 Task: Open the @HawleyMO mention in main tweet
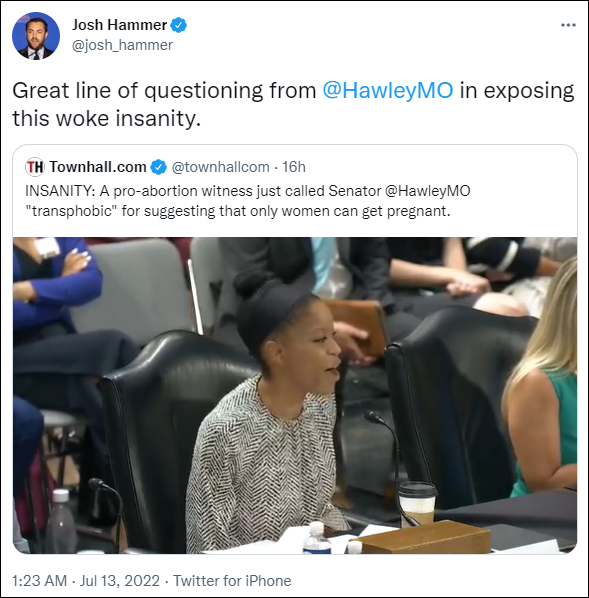click(388, 91)
